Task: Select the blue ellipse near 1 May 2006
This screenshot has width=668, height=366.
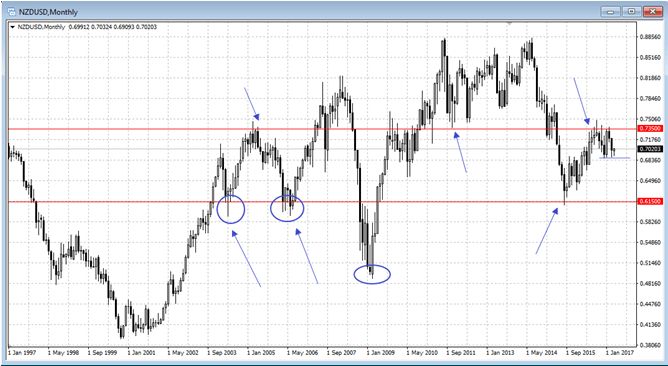Action: click(287, 208)
